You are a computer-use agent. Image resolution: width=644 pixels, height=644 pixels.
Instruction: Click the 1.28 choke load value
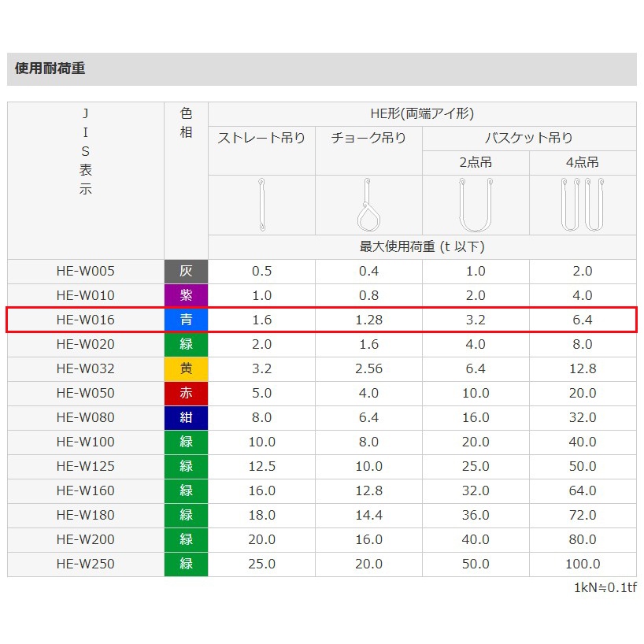click(x=368, y=320)
